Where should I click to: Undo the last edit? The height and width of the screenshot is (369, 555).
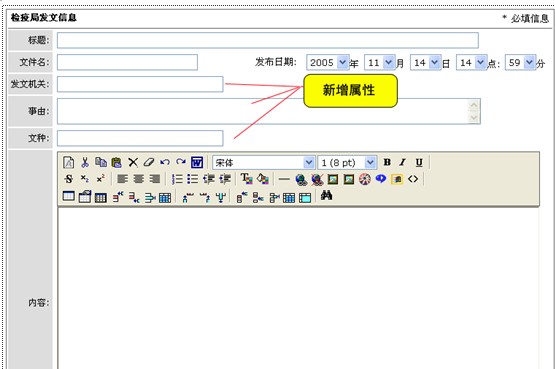pyautogui.click(x=165, y=162)
